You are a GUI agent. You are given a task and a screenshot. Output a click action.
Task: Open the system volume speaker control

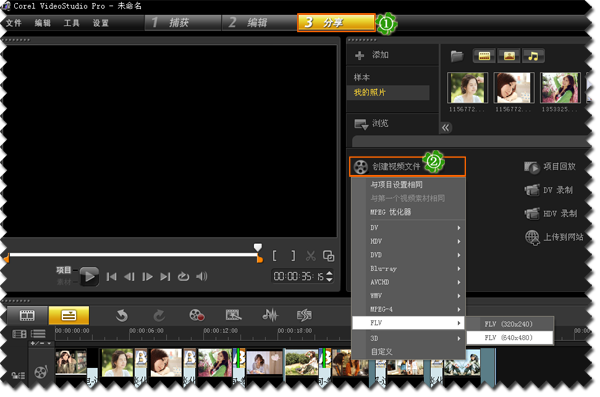(202, 276)
